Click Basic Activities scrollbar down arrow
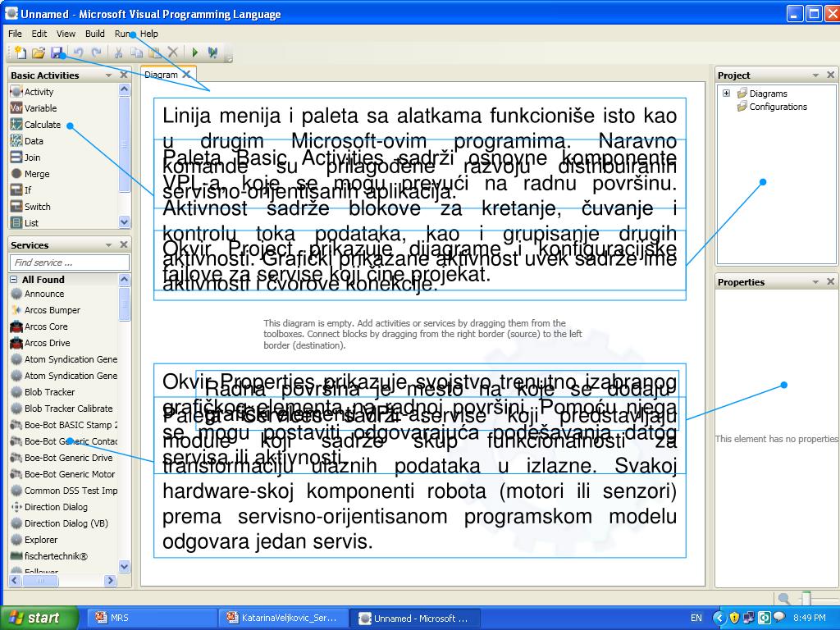Screen dimensions: 840x630 (x=125, y=221)
